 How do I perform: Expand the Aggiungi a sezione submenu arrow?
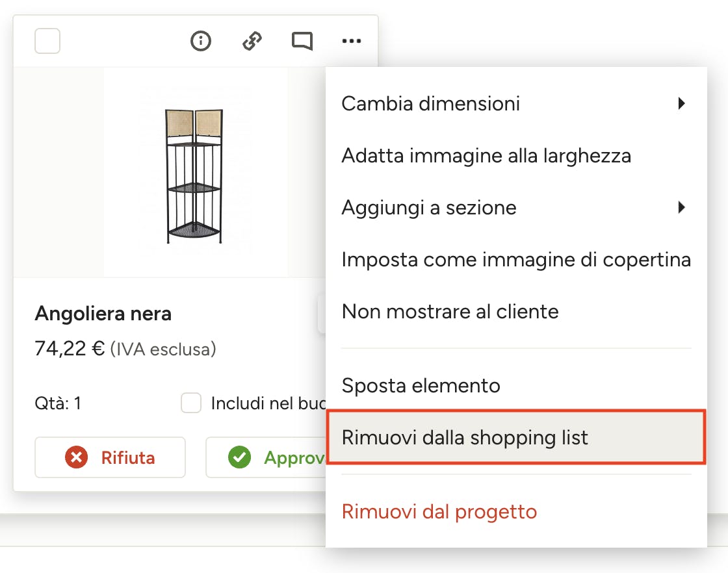[681, 207]
